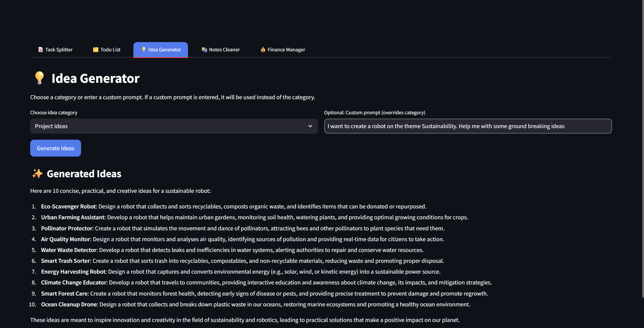Click the vertical page scrollbar
This screenshot has height=328, width=644.
643,151
